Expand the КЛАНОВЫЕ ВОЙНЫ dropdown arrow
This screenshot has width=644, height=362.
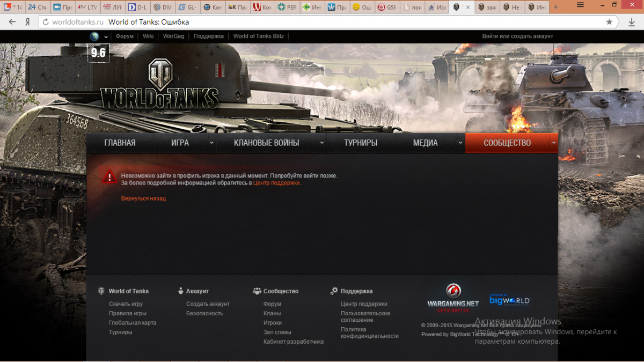[322, 143]
